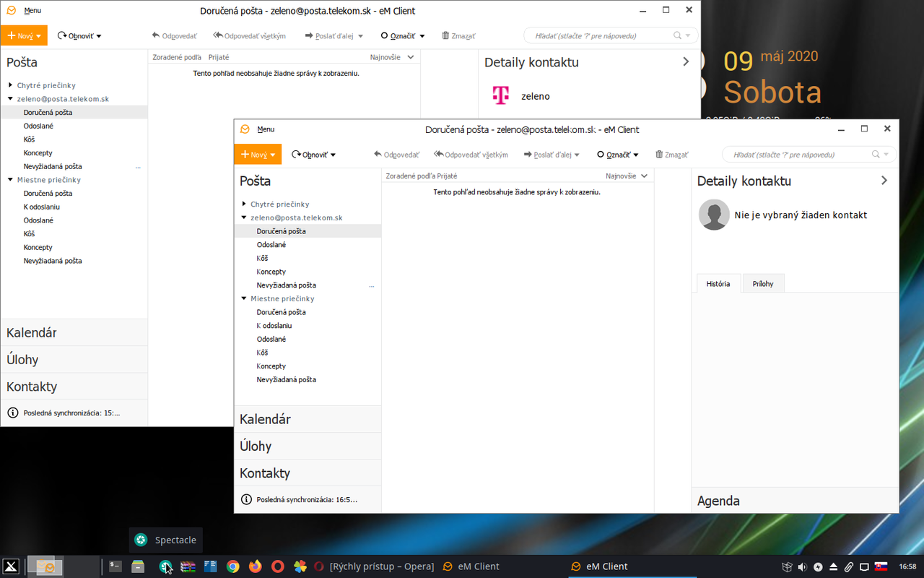
Task: Expand Chytré priečinky in back window
Action: point(11,85)
